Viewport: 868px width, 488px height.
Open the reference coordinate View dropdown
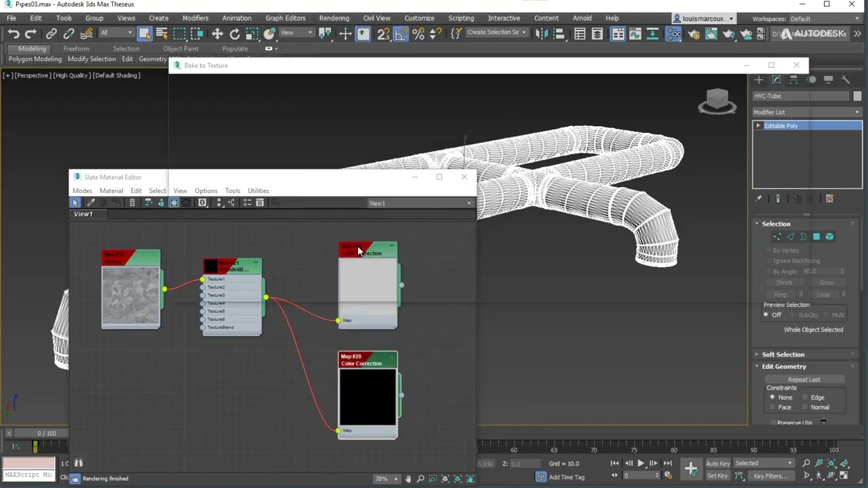tap(296, 33)
